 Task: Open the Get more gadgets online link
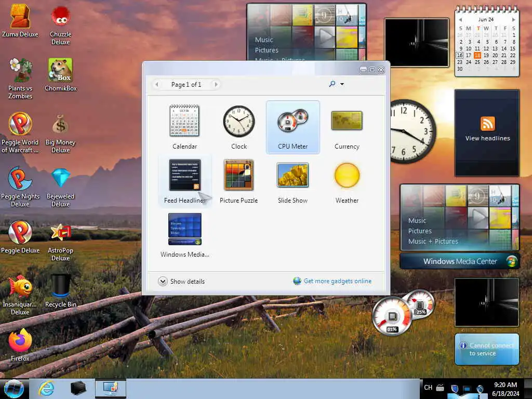pos(332,281)
